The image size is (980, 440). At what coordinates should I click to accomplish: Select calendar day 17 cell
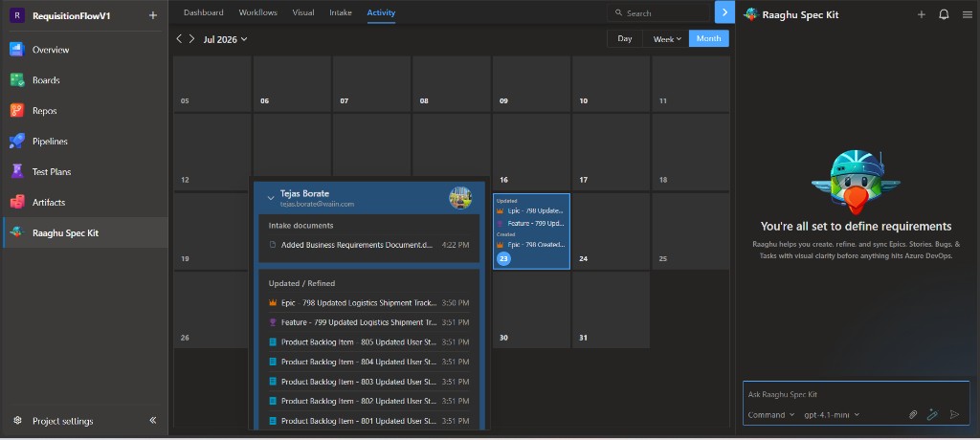[612, 152]
